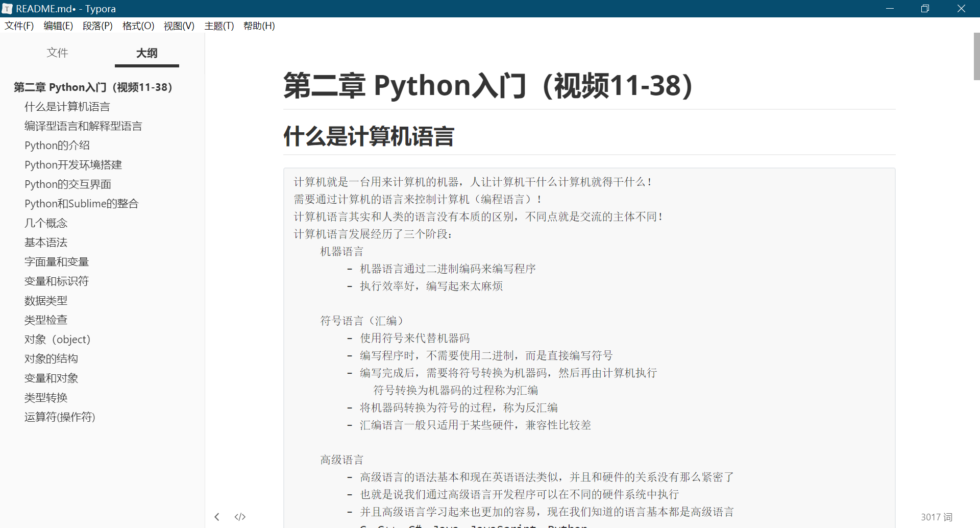The image size is (980, 528).
Task: Go to 运算符(操作符) in the outline
Action: tap(60, 417)
